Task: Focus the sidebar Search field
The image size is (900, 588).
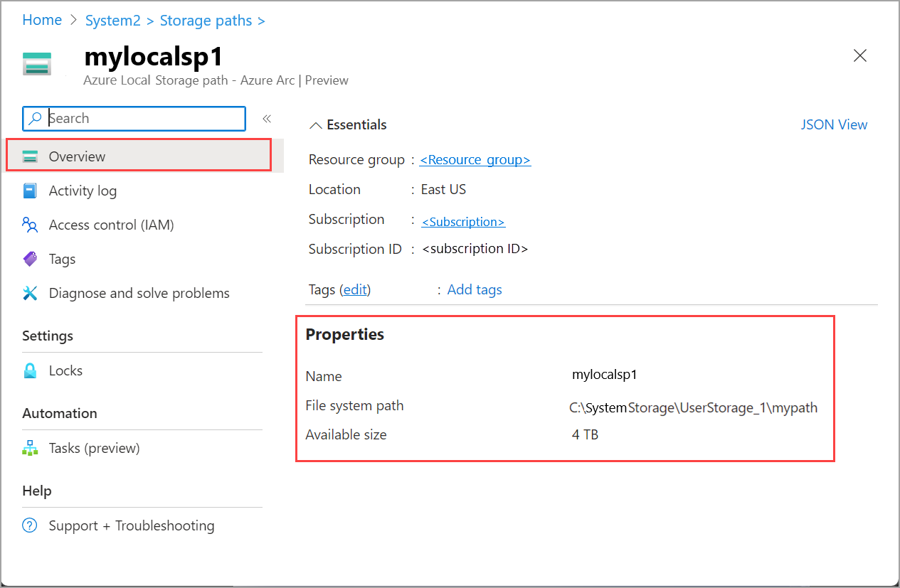Action: coord(134,119)
